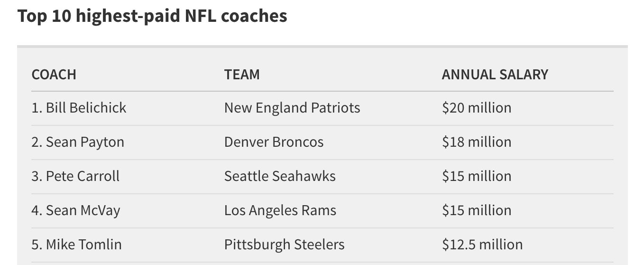Click the "Top 10 highest-paid NFL coaches" heading
The width and height of the screenshot is (644, 265).
click(152, 16)
